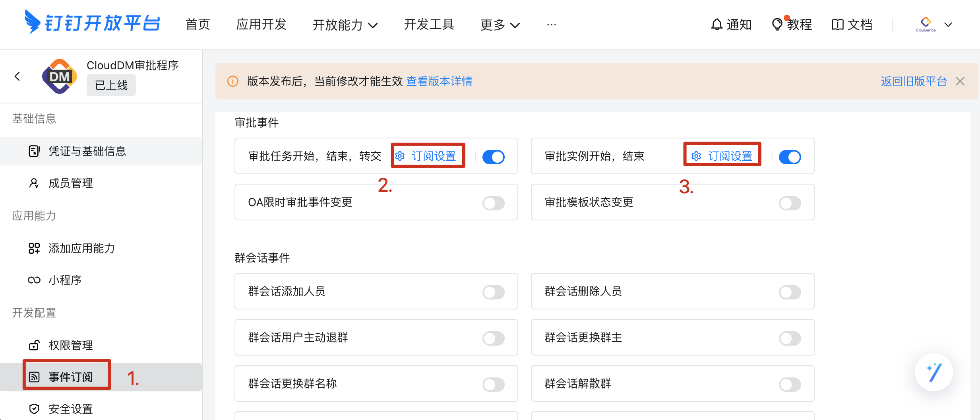Click the back arrow beside CloudDM app
980x420 pixels.
click(x=17, y=76)
